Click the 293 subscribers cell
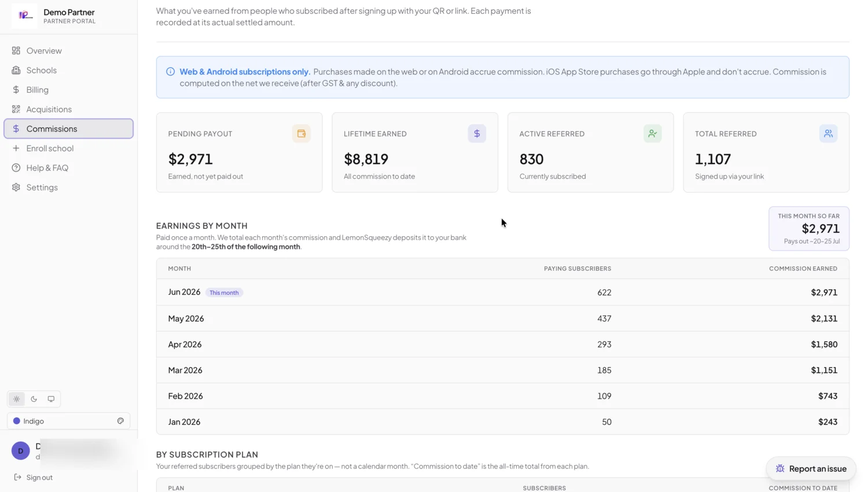 604,344
